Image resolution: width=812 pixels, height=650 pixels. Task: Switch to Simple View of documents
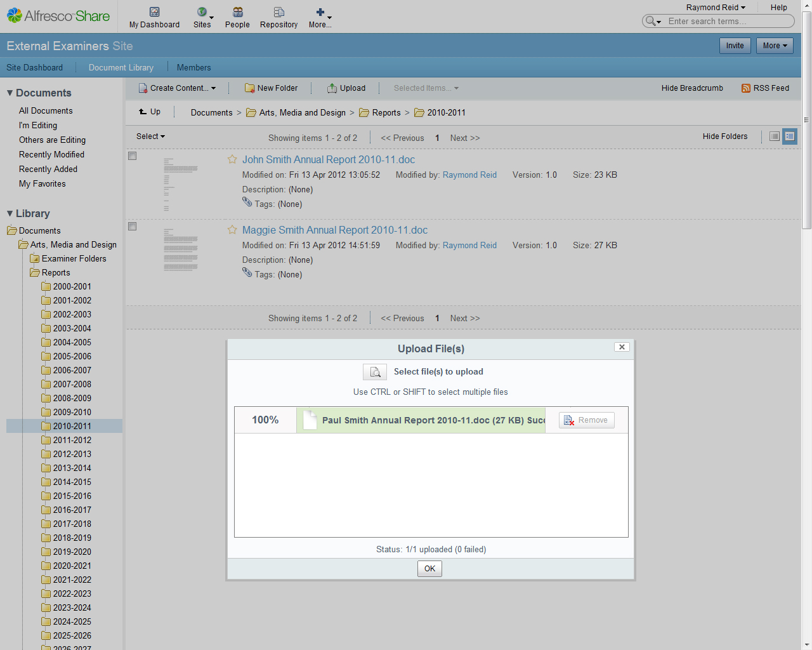click(x=774, y=136)
